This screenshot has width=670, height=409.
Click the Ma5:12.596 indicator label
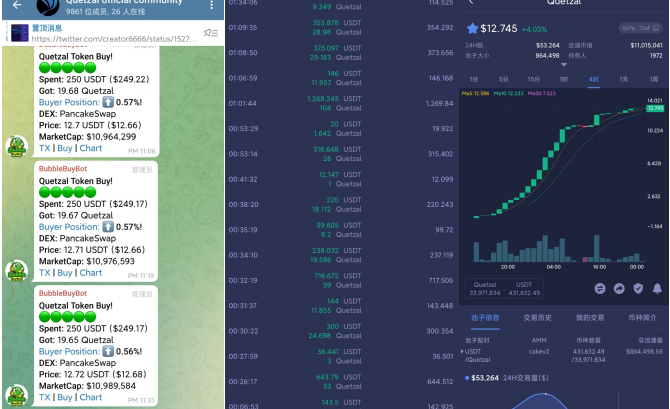click(x=476, y=93)
